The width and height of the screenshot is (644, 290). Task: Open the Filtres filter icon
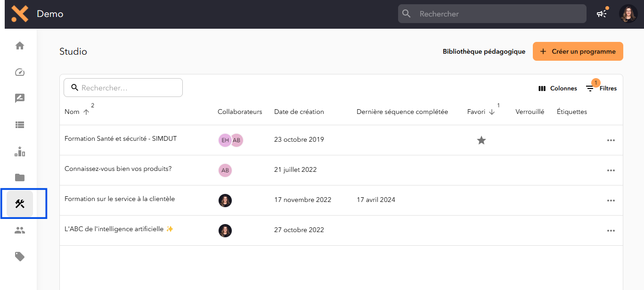pyautogui.click(x=601, y=88)
